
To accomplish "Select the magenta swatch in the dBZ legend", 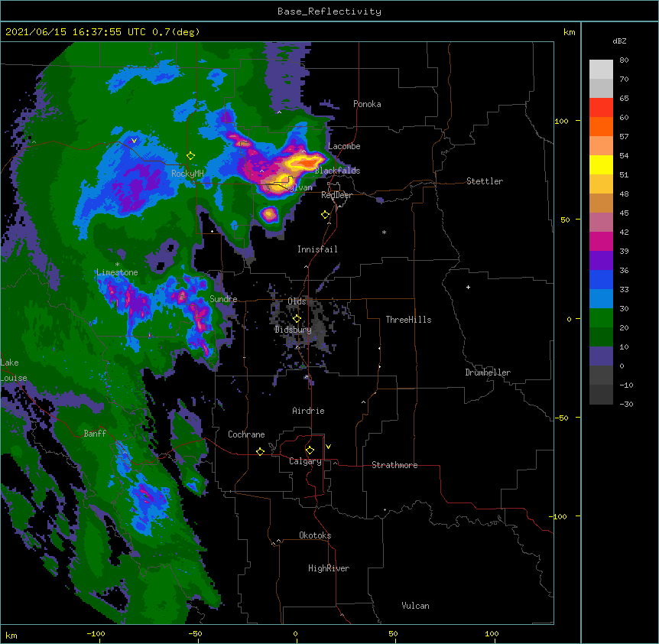I will [601, 241].
